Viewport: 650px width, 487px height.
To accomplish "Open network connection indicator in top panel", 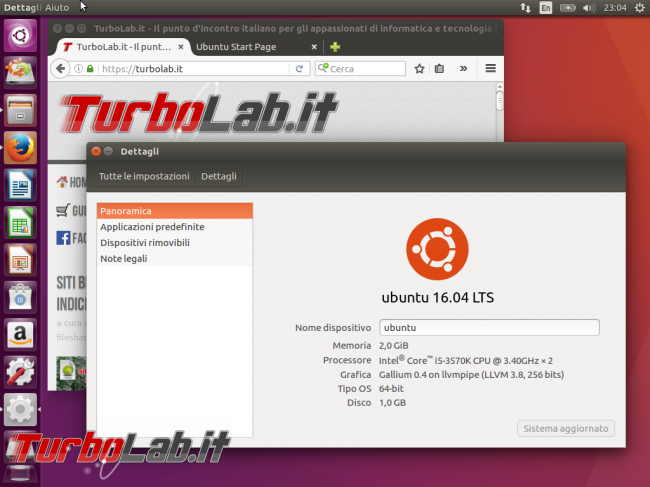I will (525, 8).
